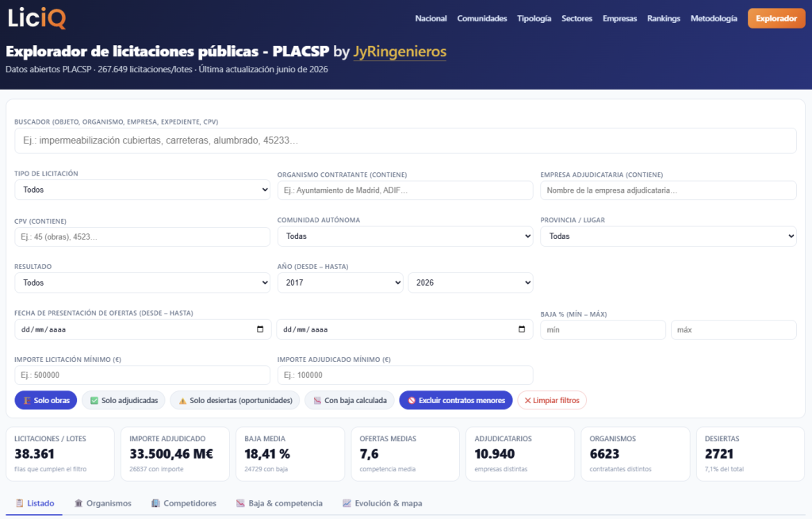This screenshot has height=519, width=812.
Task: Open the end year 2026 dropdown
Action: click(x=471, y=283)
